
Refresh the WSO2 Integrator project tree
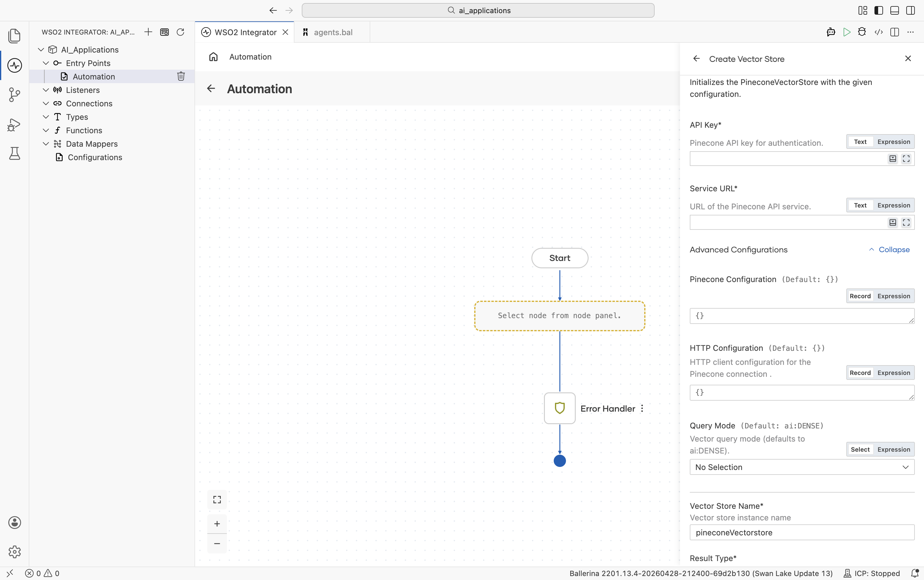(180, 32)
